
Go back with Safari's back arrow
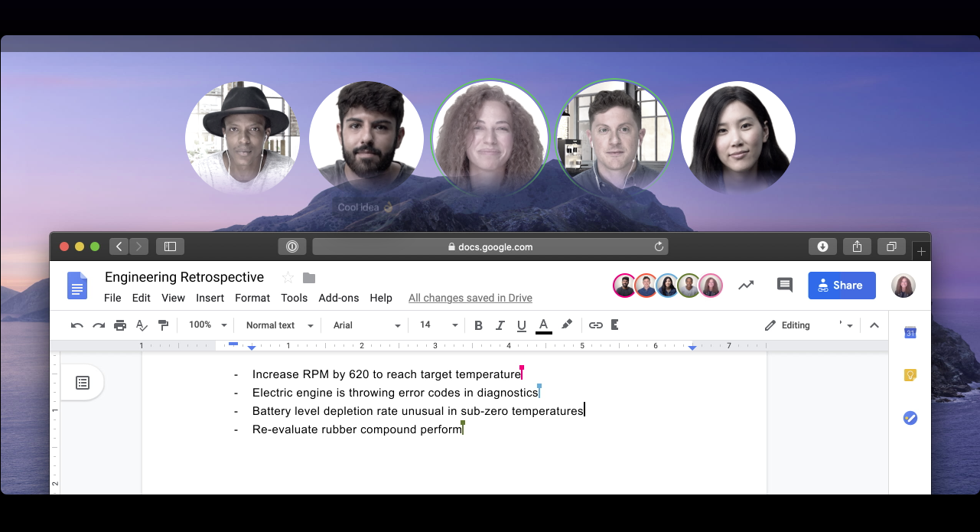pos(119,246)
